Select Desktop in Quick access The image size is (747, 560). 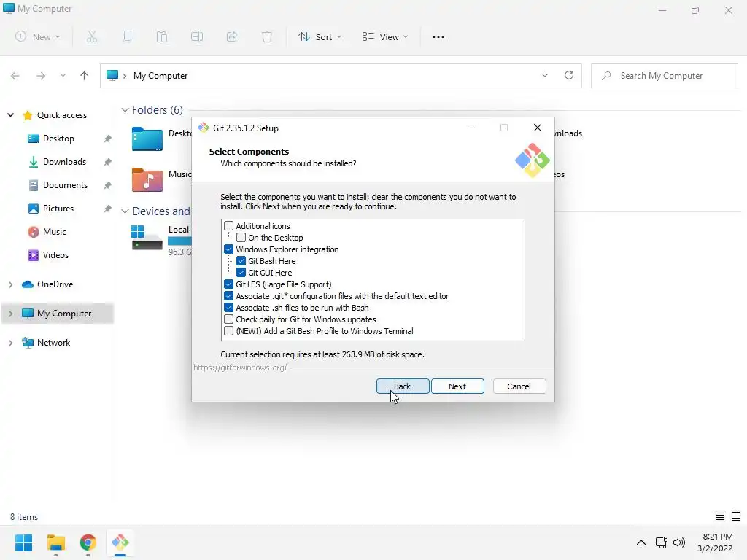tap(58, 139)
